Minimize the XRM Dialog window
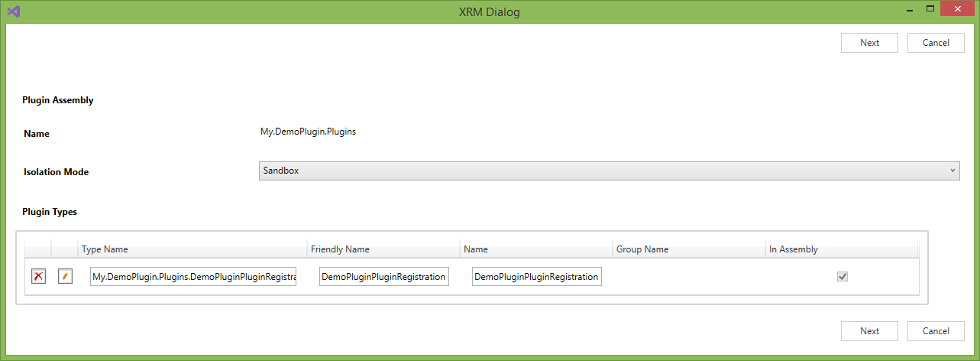The width and height of the screenshot is (980, 361). pos(908,9)
